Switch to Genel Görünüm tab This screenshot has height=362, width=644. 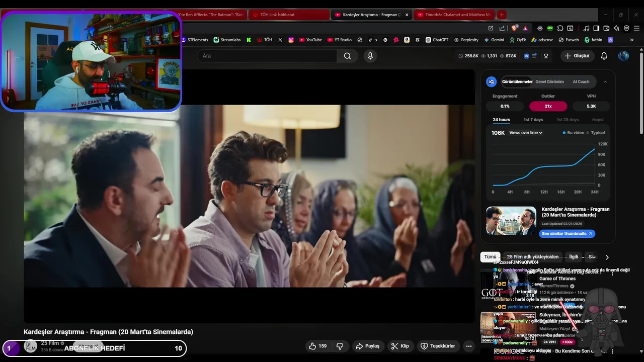coord(549,81)
